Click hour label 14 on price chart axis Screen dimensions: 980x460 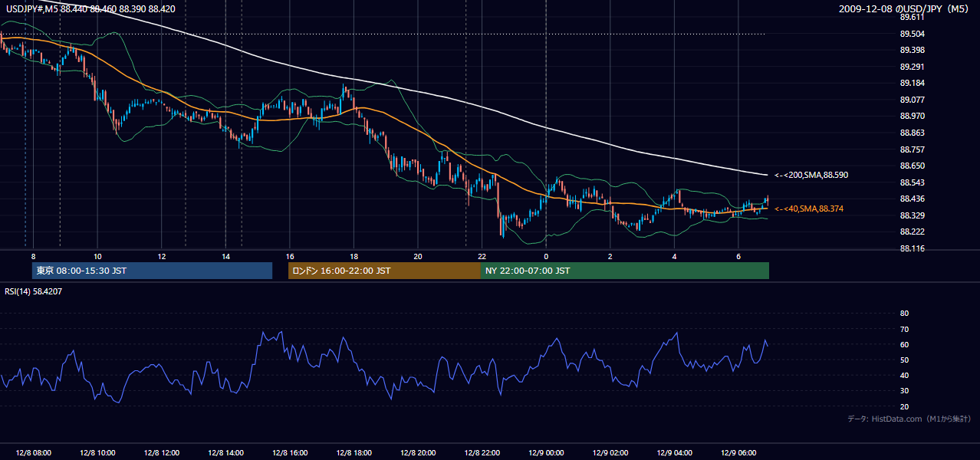225,256
